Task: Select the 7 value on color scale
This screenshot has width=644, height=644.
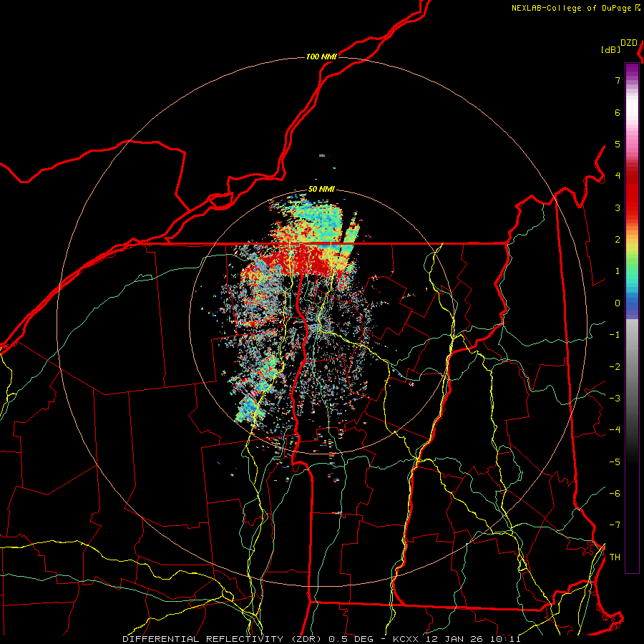Action: click(x=618, y=80)
